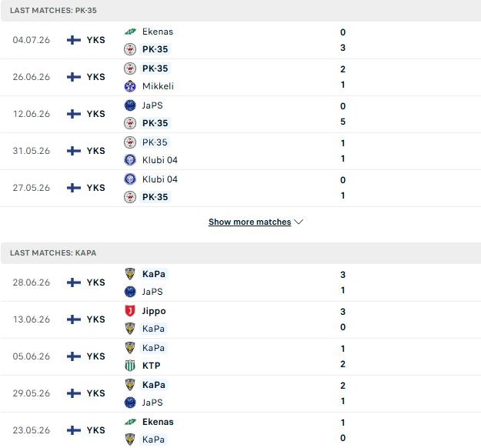Open KaPa vs KTP 1-2 result
The image size is (481, 448).
tap(240, 357)
